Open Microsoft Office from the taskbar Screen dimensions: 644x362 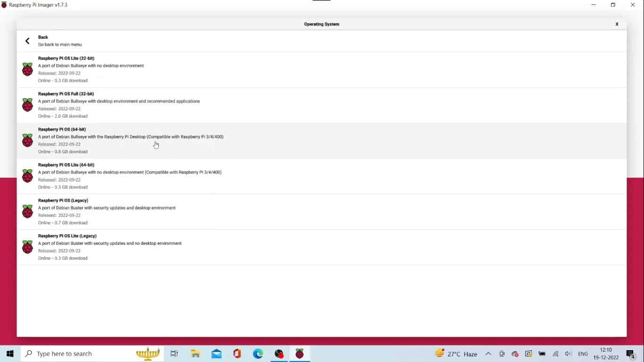(237, 354)
